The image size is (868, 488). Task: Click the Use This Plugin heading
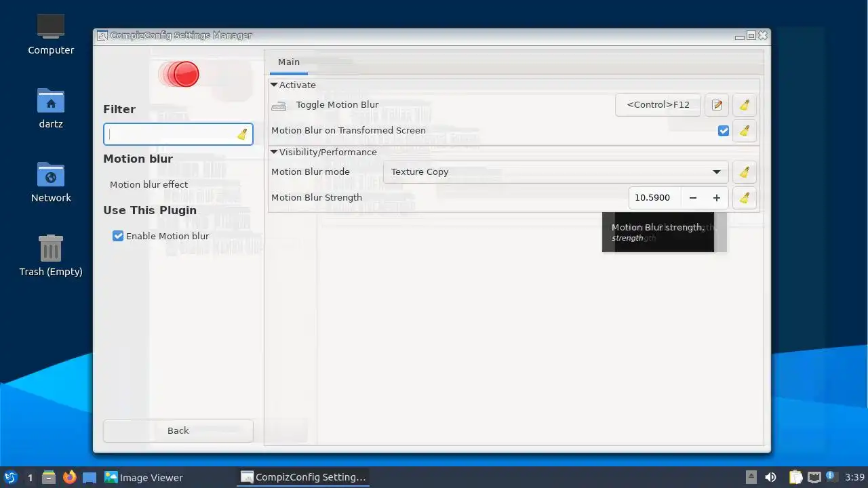pos(150,210)
